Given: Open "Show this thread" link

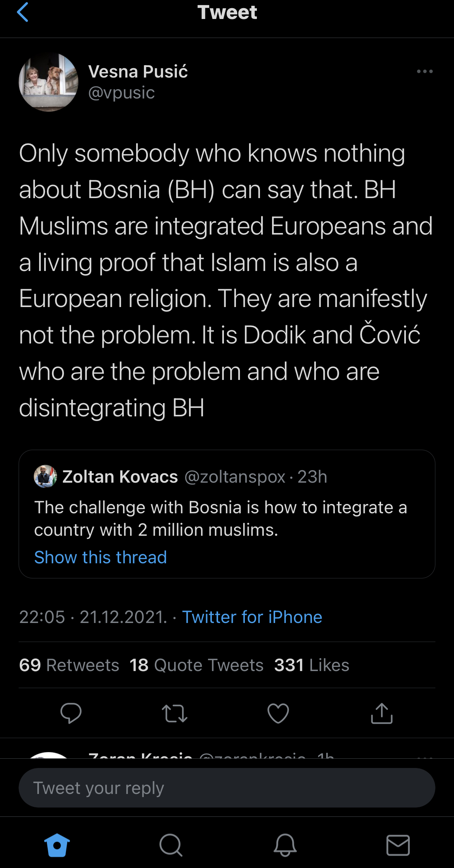Looking at the screenshot, I should (x=101, y=557).
